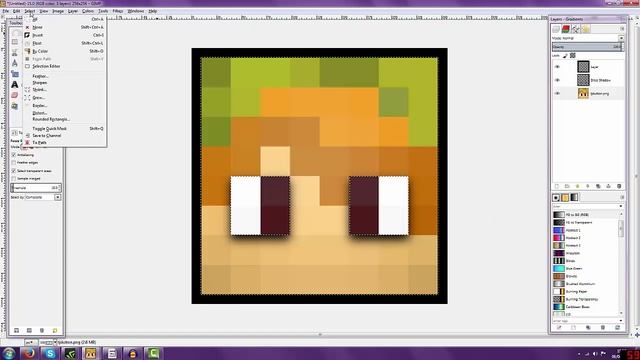Toggle Select transparent areas checkbox

[14, 171]
